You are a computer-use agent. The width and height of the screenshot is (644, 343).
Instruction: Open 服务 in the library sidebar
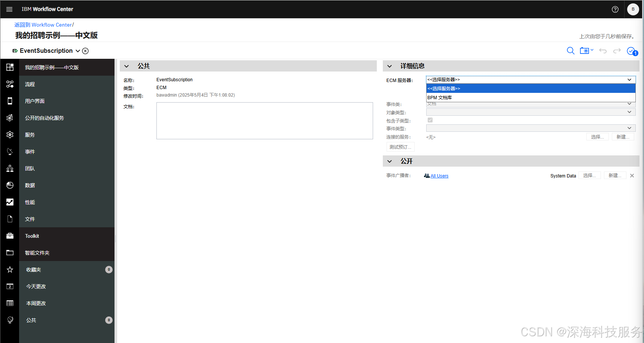coord(67,135)
